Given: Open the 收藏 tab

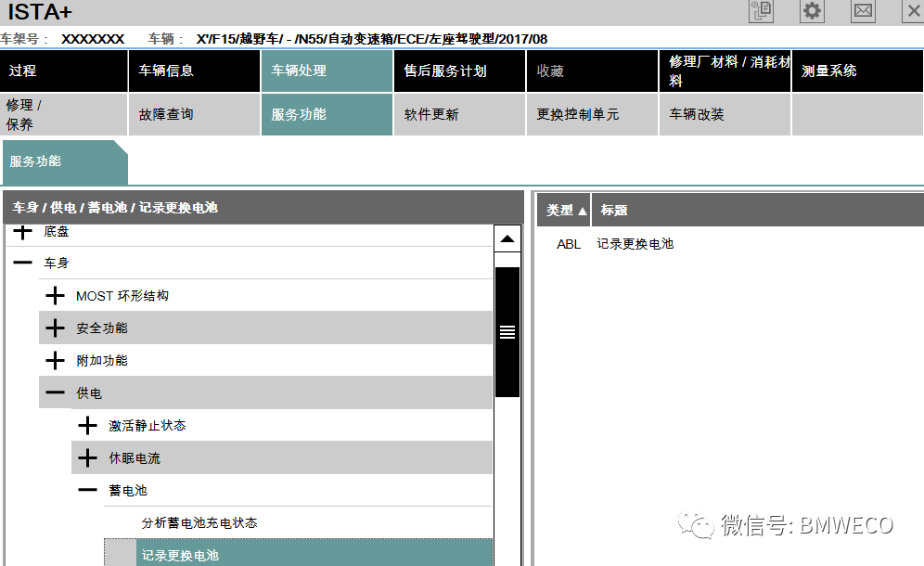Looking at the screenshot, I should click(x=592, y=71).
